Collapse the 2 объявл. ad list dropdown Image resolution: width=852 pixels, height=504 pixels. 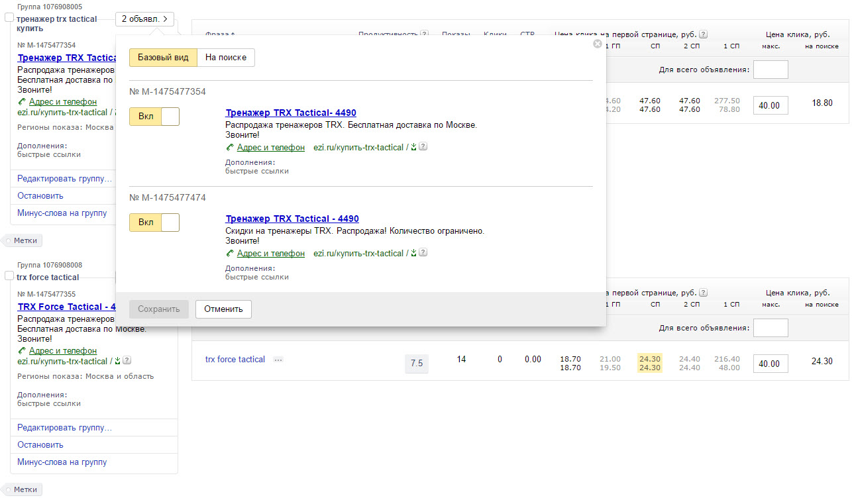click(144, 19)
